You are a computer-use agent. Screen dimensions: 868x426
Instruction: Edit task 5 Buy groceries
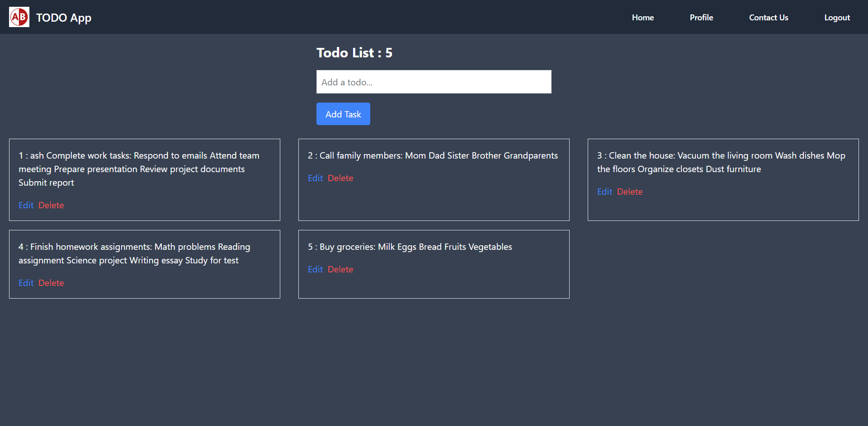coord(316,269)
